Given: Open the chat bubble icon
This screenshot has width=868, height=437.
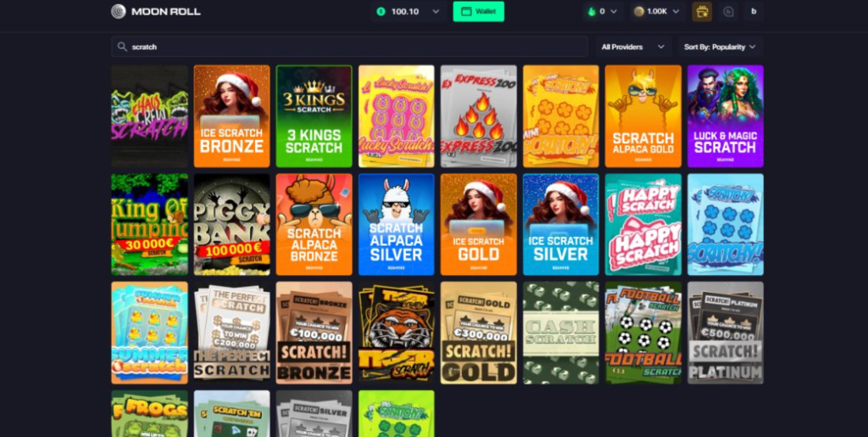Looking at the screenshot, I should pyautogui.click(x=728, y=12).
